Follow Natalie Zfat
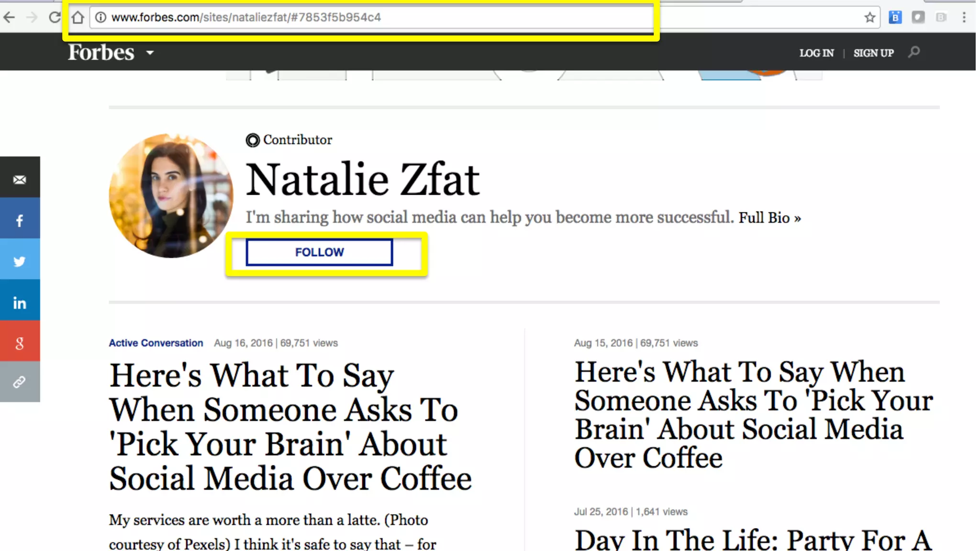Screen dimensions: 980x551 pyautogui.click(x=319, y=252)
